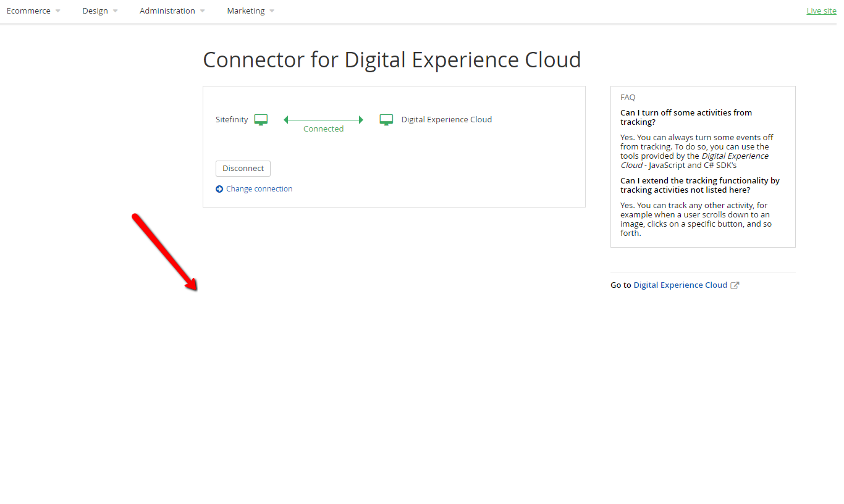Open the Design menu
Image resolution: width=844 pixels, height=504 pixels.
[x=95, y=11]
